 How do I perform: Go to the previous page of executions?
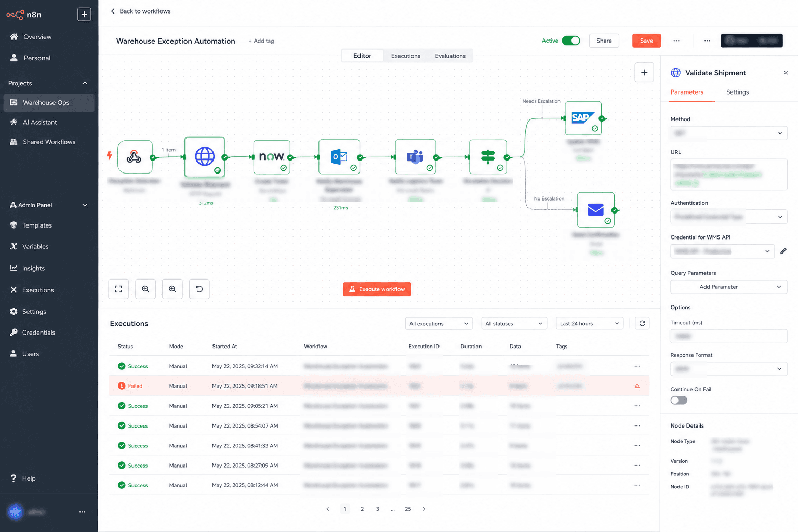(x=327, y=509)
